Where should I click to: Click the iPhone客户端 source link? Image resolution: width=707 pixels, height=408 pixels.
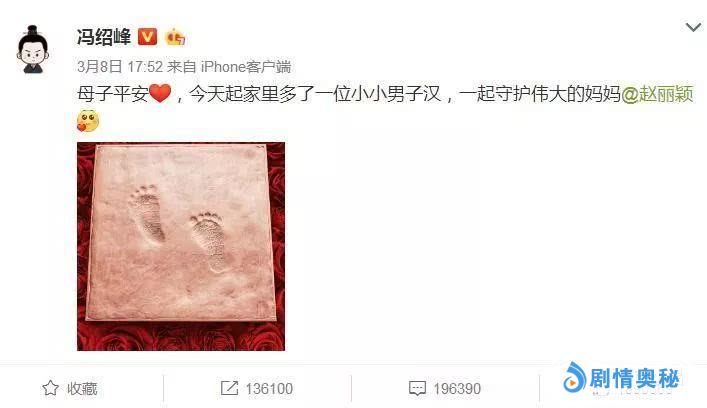(246, 67)
